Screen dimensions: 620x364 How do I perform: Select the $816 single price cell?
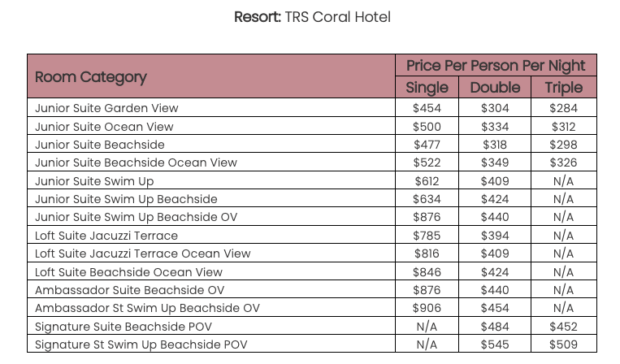click(x=427, y=253)
